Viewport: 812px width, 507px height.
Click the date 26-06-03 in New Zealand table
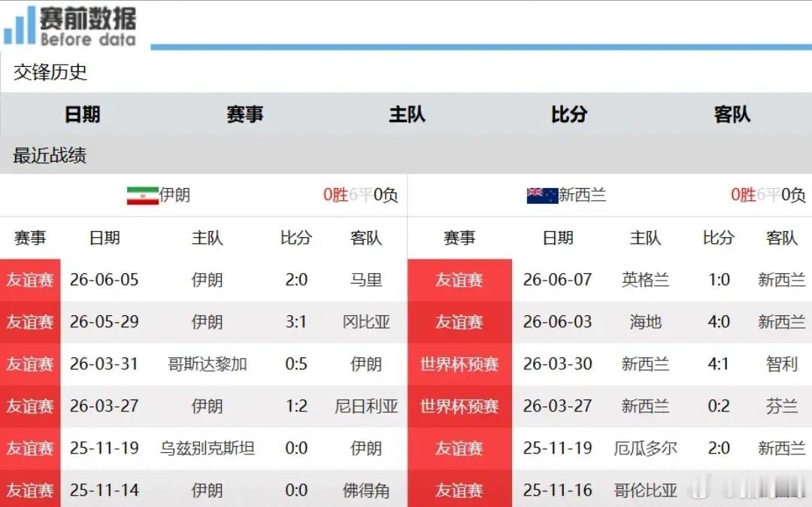click(x=557, y=322)
